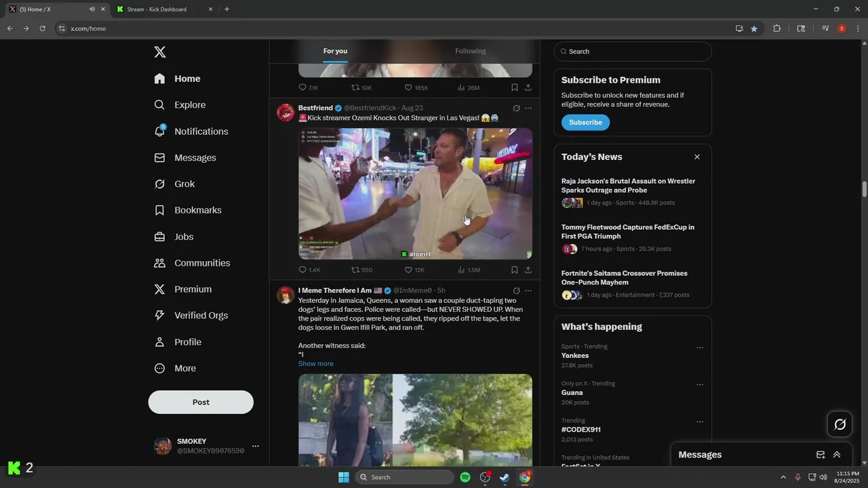Repost the Bestfriend post
Image resolution: width=868 pixels, height=488 pixels.
coord(361,270)
